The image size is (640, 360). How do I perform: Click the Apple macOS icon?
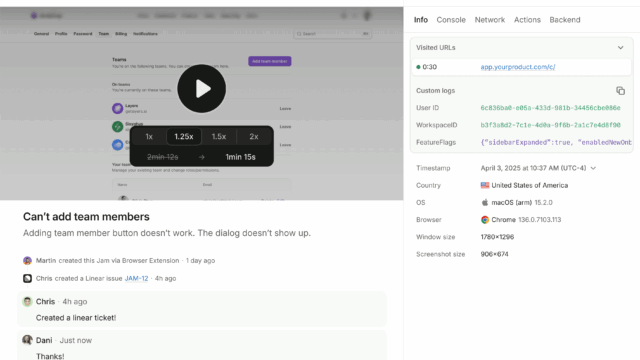tap(485, 202)
